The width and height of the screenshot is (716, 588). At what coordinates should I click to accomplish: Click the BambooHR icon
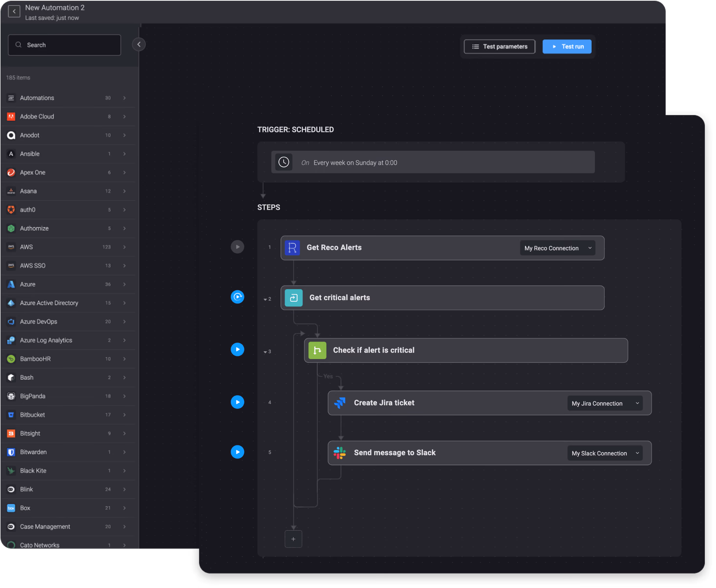pos(11,359)
